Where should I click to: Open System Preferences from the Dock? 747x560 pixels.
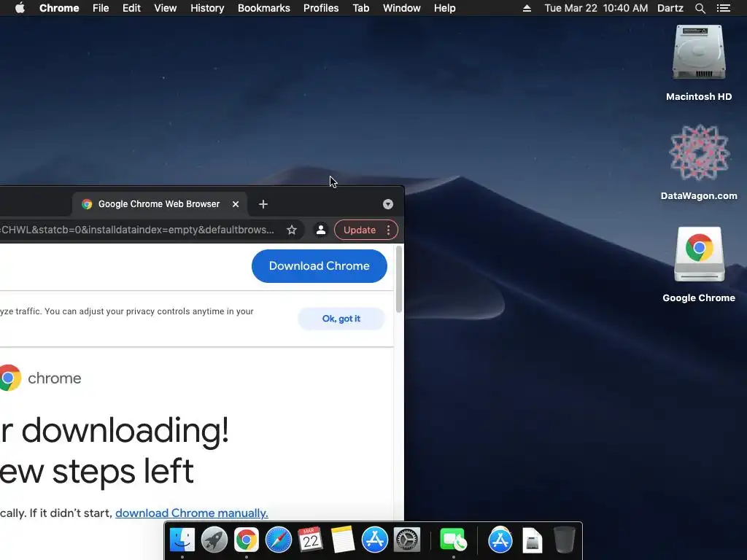point(407,540)
